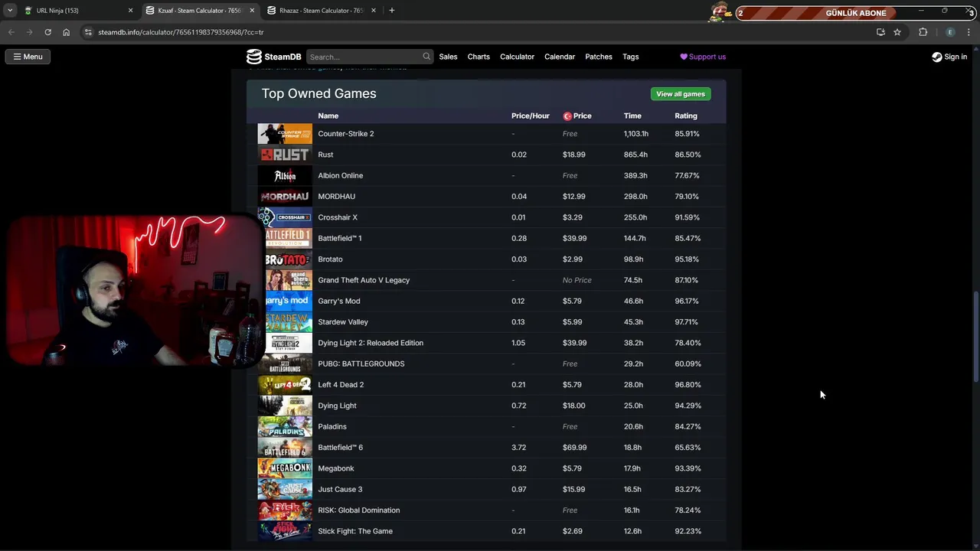
Task: Click the browser back arrow
Action: pos(11,32)
